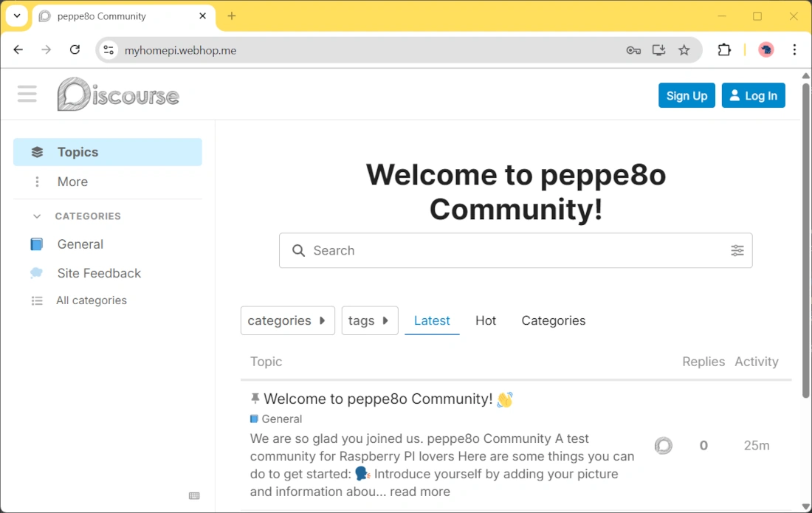Screen dimensions: 812x513
Task: Click the install app icon in address bar
Action: pos(658,50)
